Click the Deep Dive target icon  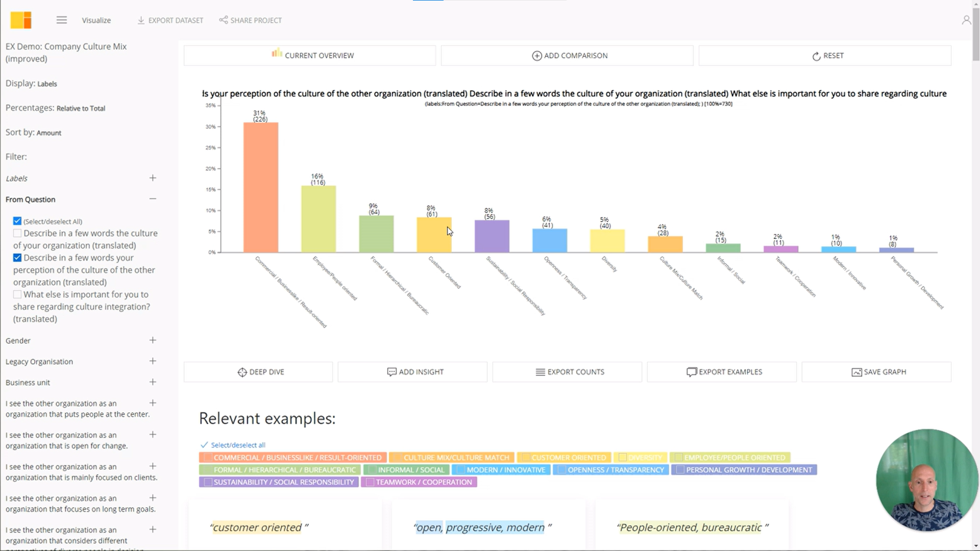[x=242, y=372]
